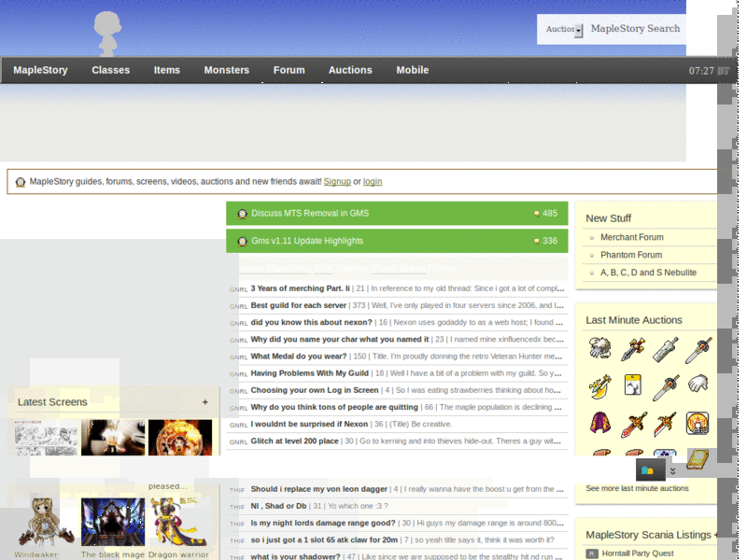Open thread Why did you name your char
747x560 pixels.
(340, 339)
